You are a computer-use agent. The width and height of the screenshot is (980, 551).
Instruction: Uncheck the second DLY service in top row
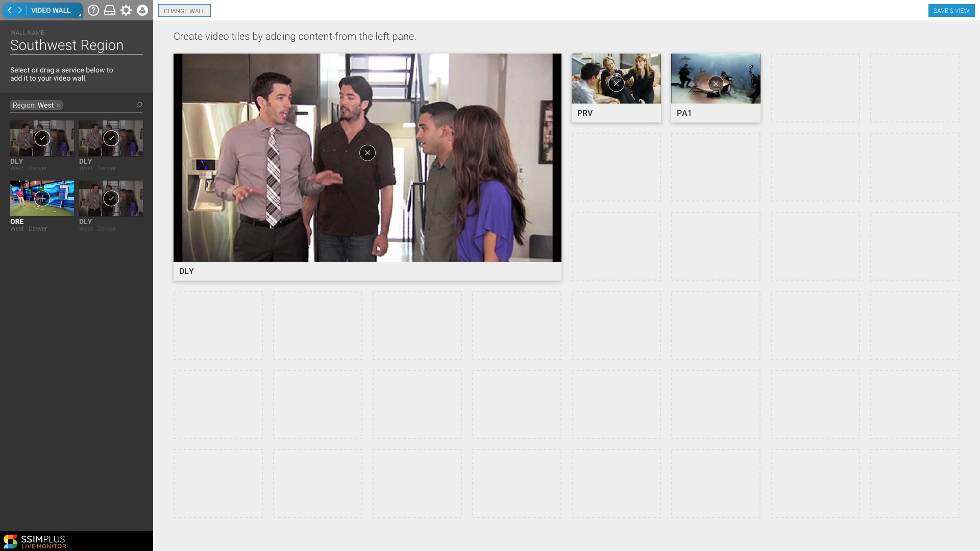pos(111,138)
